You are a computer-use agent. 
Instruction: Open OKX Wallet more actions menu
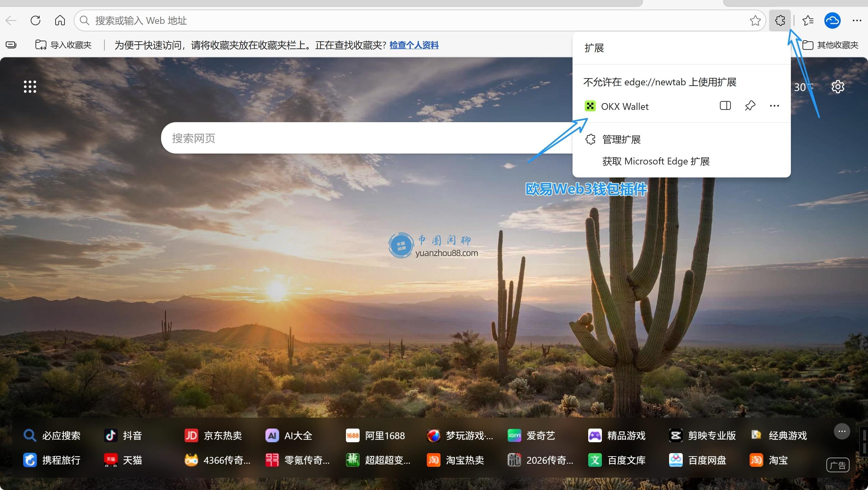pos(774,106)
